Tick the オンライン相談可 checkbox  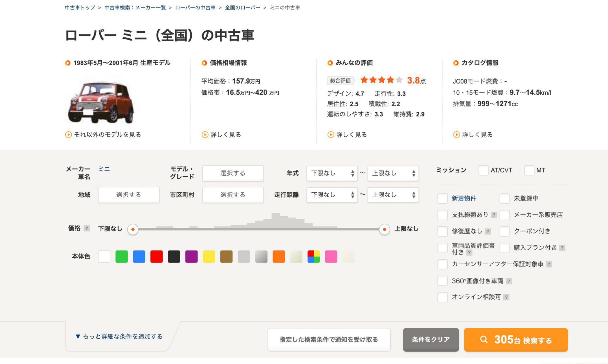pos(442,297)
